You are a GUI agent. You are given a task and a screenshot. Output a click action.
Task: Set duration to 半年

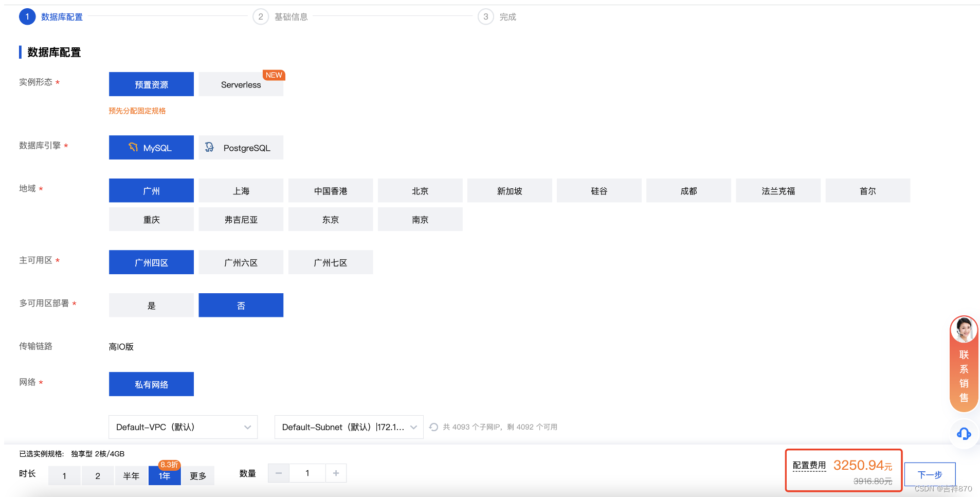pyautogui.click(x=131, y=476)
